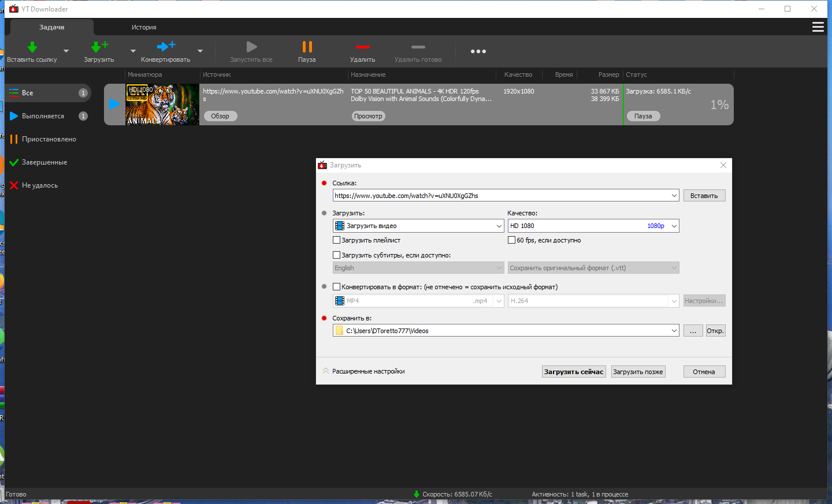The image size is (832, 504).
Task: Click the blue play arrow on task row
Action: pos(114,104)
